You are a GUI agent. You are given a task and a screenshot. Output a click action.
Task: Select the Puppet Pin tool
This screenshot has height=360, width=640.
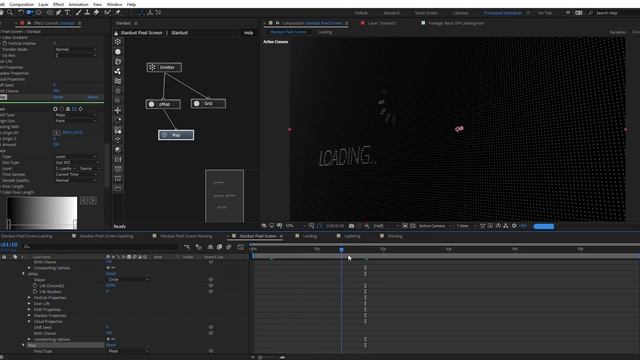pos(118,13)
